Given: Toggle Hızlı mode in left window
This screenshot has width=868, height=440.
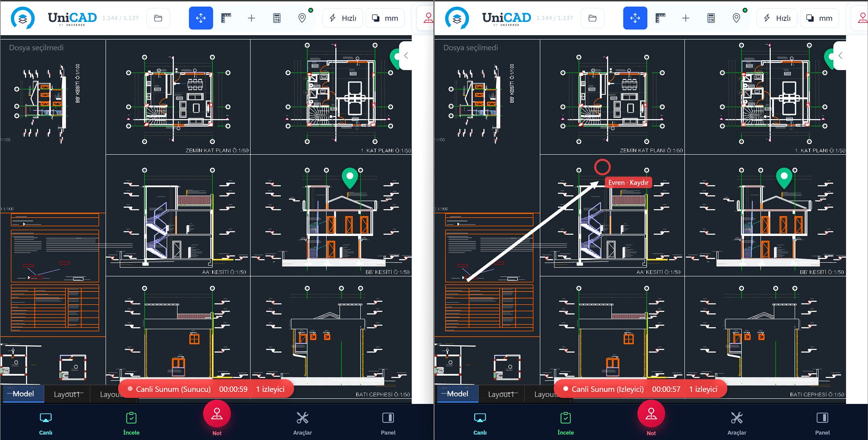Looking at the screenshot, I should tap(343, 18).
